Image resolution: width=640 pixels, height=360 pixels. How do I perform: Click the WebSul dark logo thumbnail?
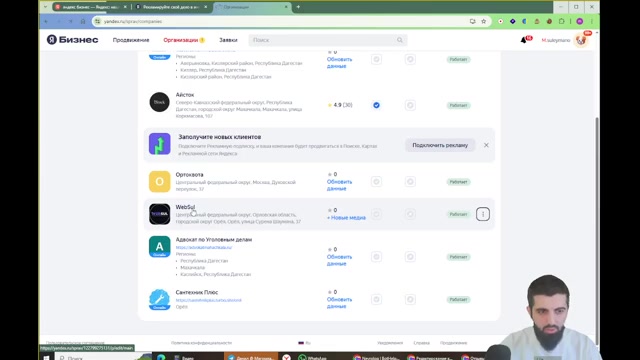[160, 214]
